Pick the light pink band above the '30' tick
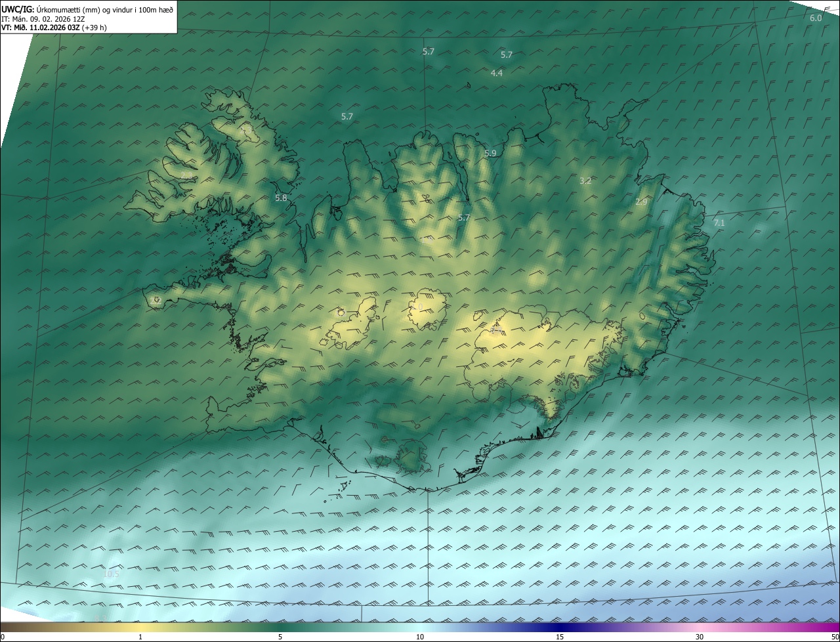This screenshot has height=642, width=840. coord(700,628)
